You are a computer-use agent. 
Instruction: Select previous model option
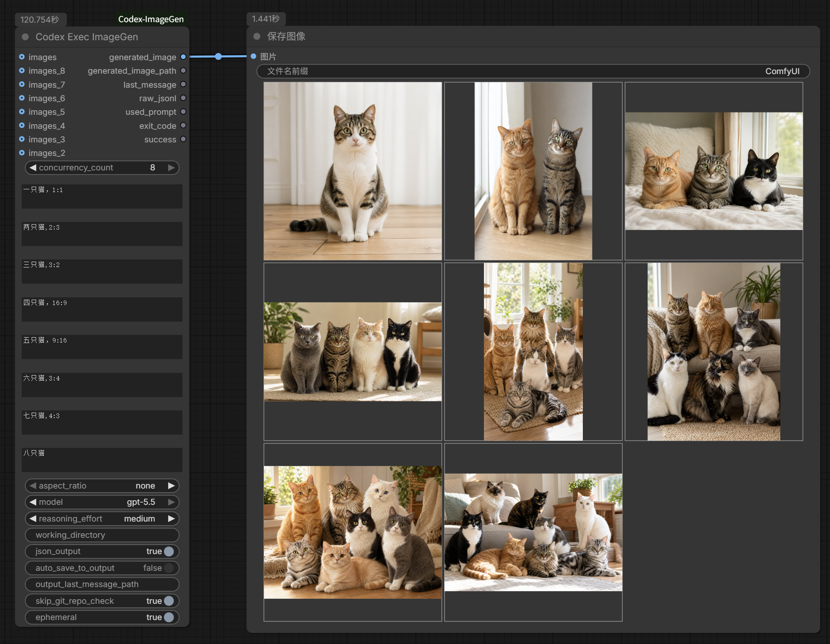tap(33, 502)
